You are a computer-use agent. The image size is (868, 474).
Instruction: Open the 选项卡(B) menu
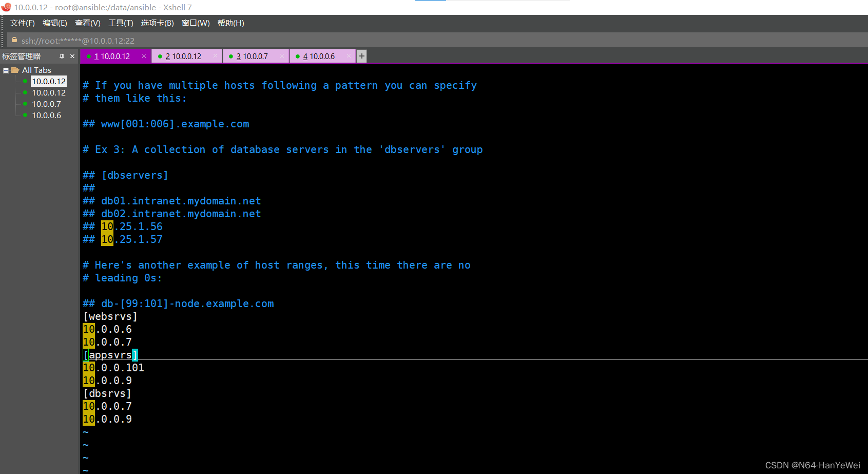[x=158, y=23]
